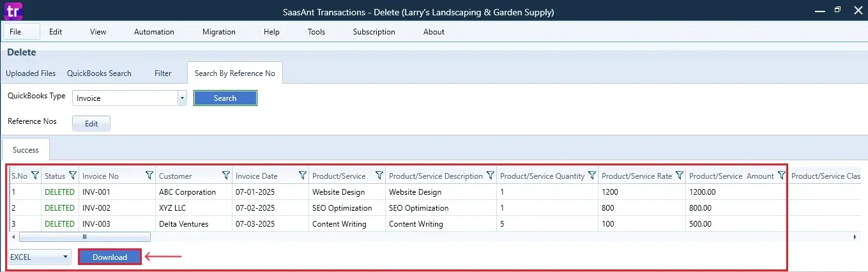Select the Search By Reference No tab
This screenshot has height=272, width=868.
pyautogui.click(x=235, y=73)
